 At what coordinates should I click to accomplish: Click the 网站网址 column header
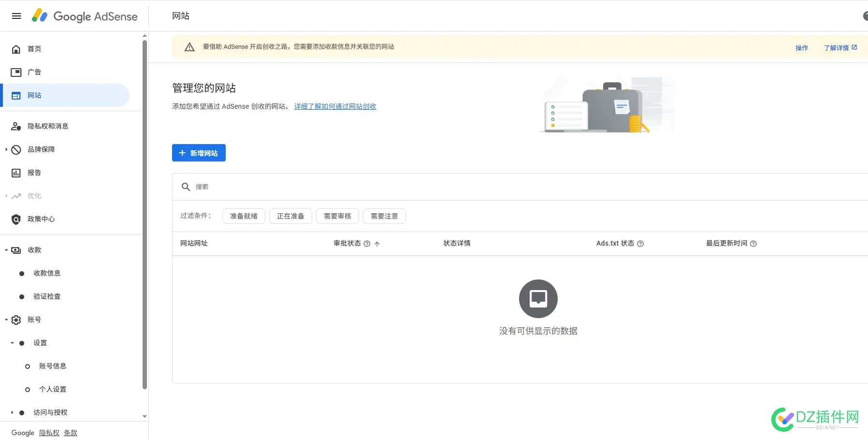194,243
